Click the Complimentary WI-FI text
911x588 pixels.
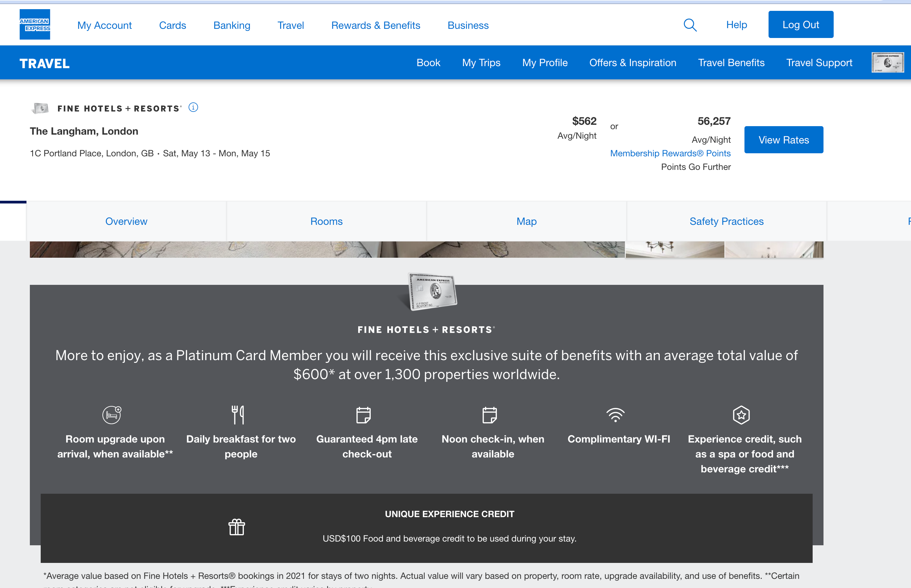tap(619, 439)
